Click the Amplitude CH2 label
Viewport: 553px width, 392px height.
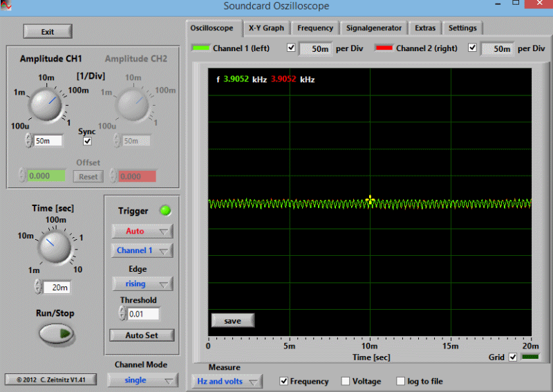(x=135, y=59)
